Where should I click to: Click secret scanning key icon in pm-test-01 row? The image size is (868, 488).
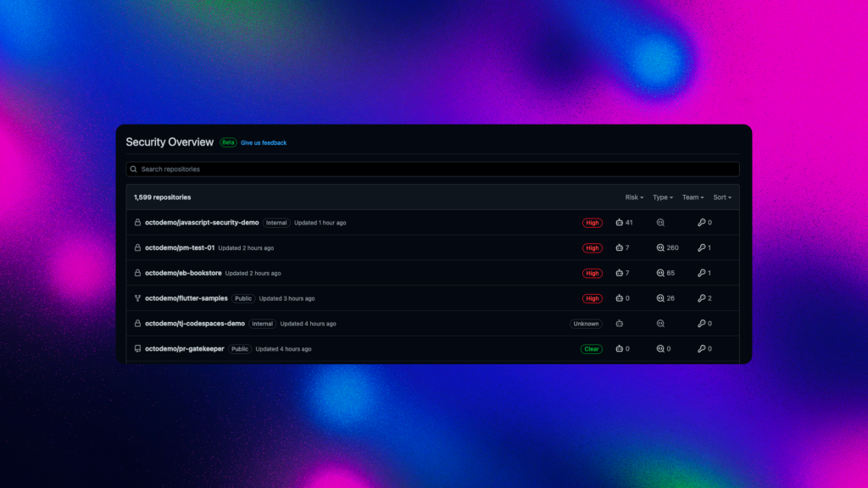coord(701,248)
